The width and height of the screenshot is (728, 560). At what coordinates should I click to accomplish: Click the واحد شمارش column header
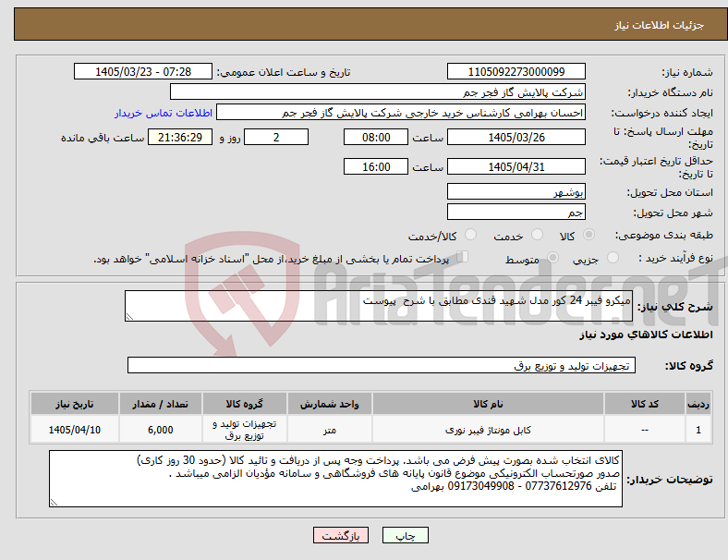[330, 404]
